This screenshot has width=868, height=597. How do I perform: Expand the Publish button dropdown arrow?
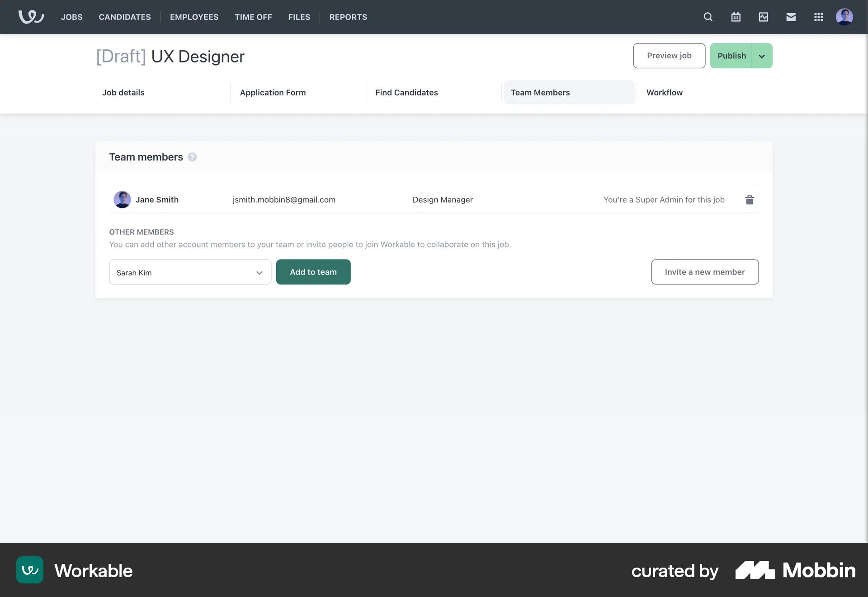[x=761, y=56]
